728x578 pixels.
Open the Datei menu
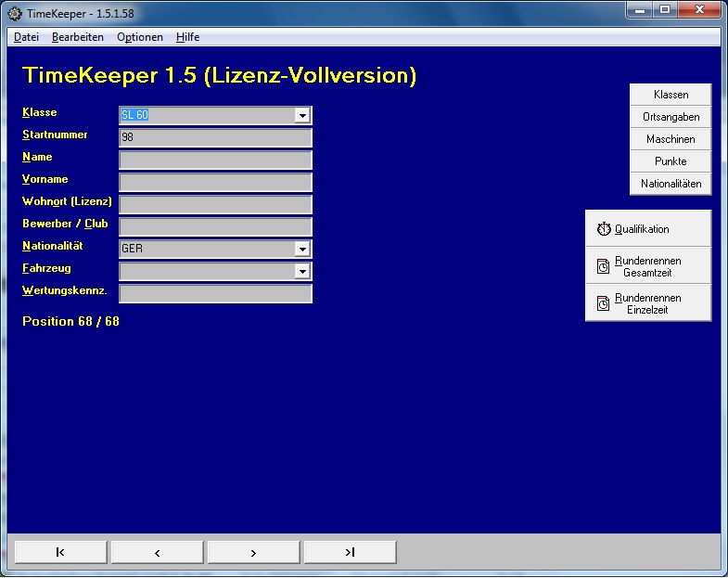pos(26,37)
